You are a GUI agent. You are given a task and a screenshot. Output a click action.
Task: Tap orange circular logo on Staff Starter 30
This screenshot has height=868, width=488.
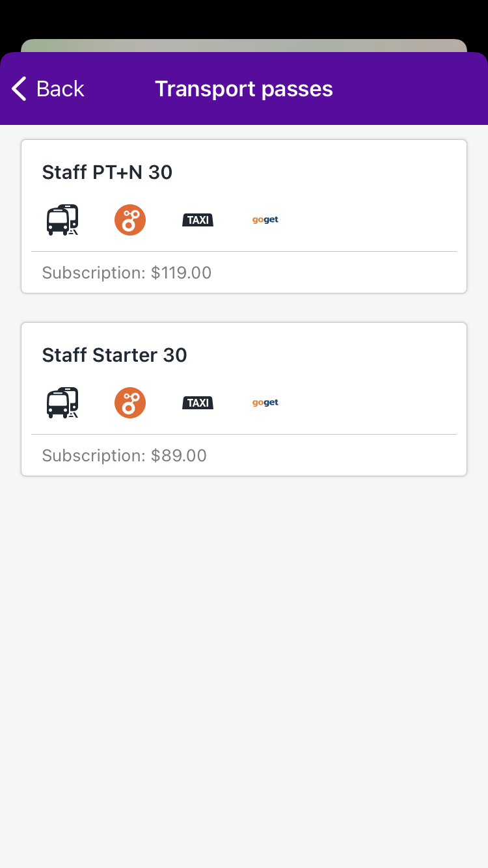(130, 403)
